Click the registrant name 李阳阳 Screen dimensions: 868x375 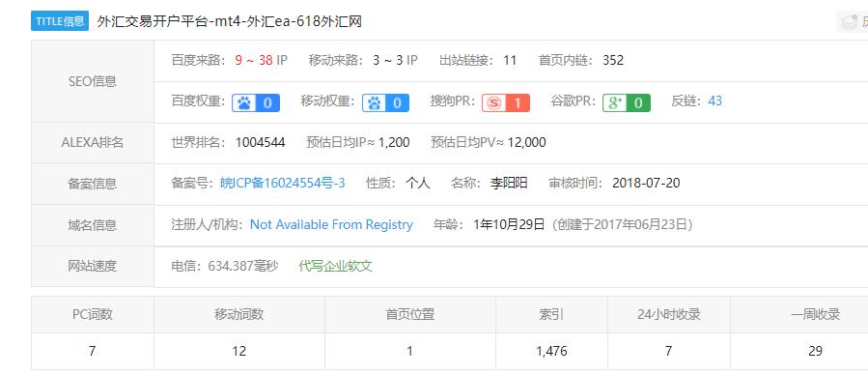(509, 183)
